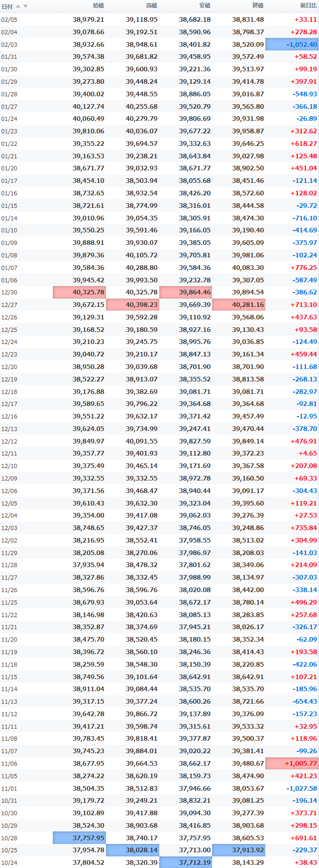Viewport: 319px width, 868px height.
Task: Click the opening price 39,371.56
Action: [x=88, y=491]
